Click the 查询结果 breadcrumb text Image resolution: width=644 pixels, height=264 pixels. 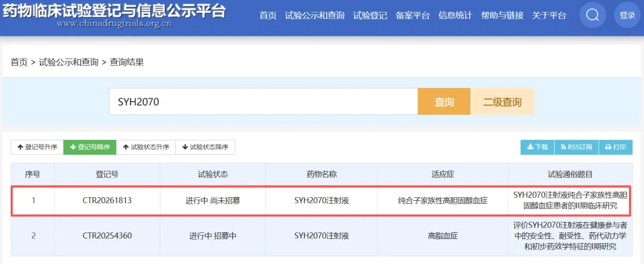127,63
